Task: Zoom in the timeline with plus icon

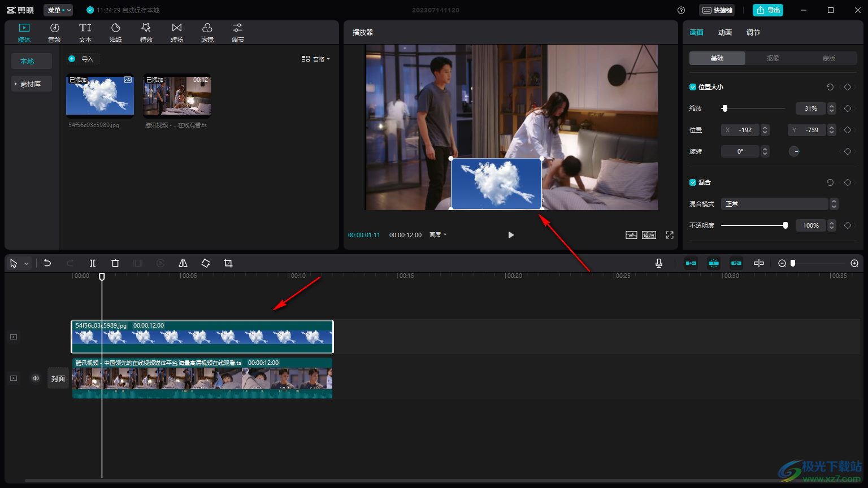Action: (x=854, y=263)
